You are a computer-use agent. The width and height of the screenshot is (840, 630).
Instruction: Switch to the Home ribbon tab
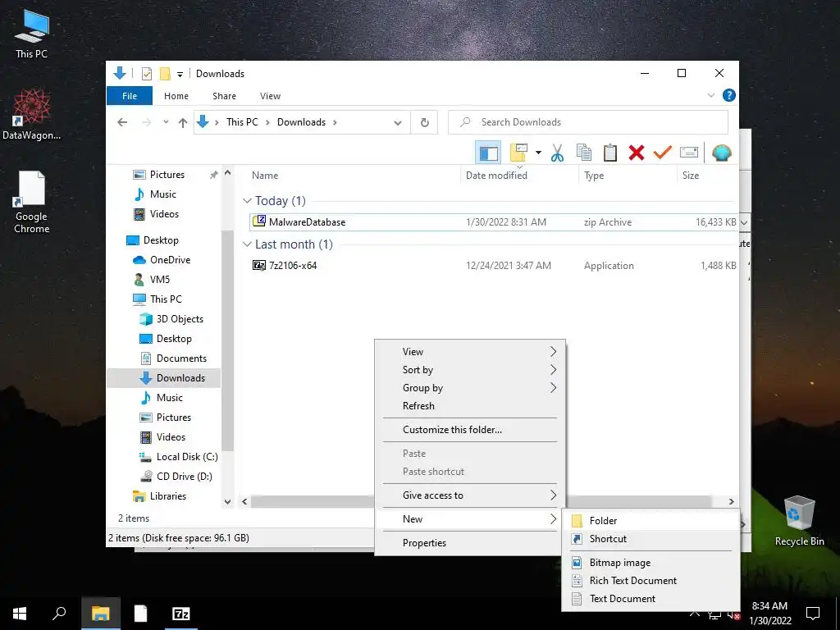(176, 96)
